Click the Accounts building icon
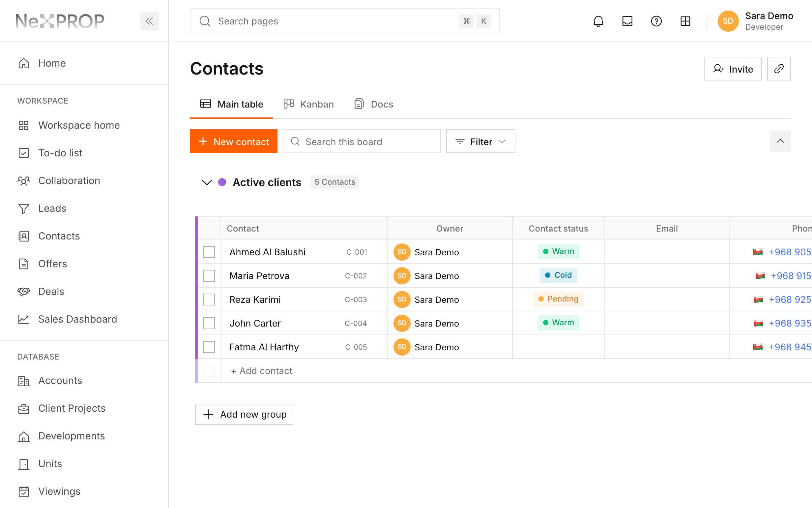 [x=23, y=381]
